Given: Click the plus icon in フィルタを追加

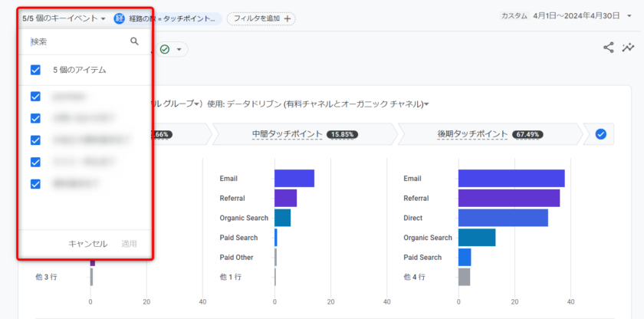Looking at the screenshot, I should pos(288,18).
